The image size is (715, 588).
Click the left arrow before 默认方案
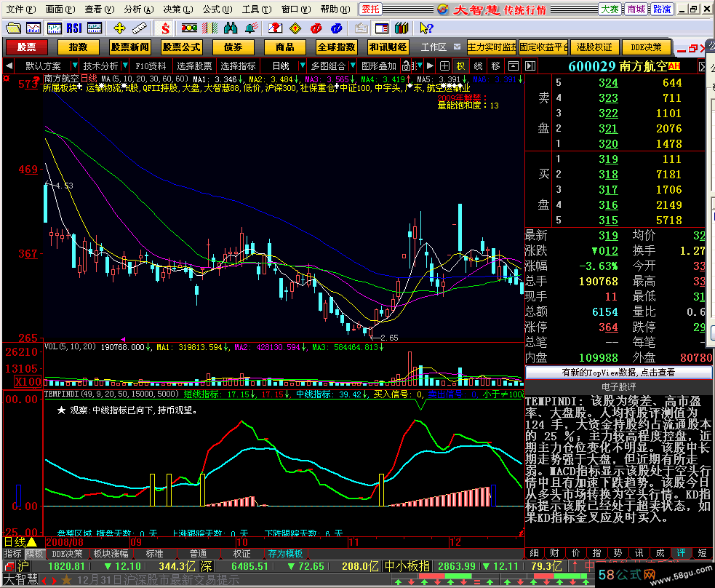9,66
